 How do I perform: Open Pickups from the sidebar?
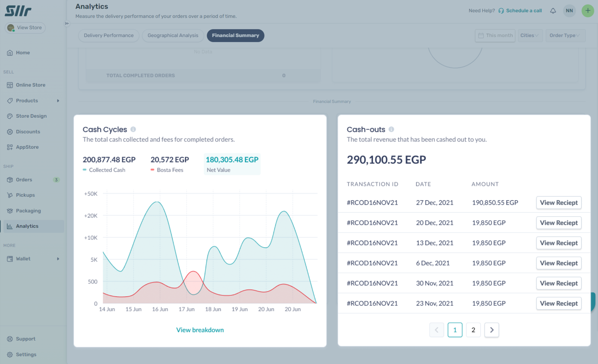25,195
